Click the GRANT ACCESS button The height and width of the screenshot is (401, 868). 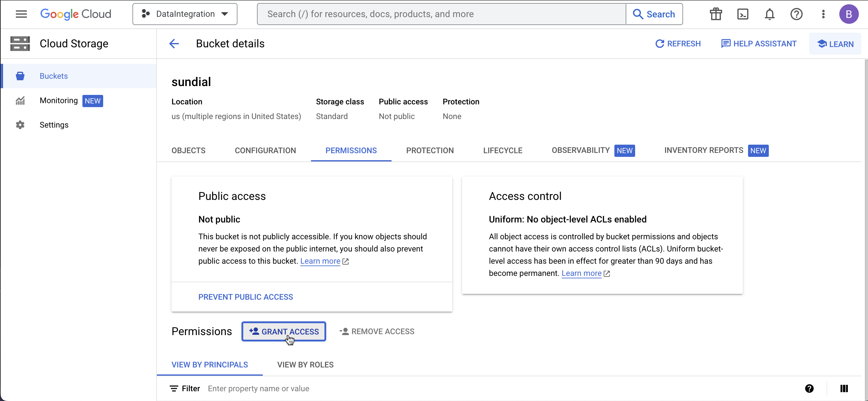pos(283,331)
